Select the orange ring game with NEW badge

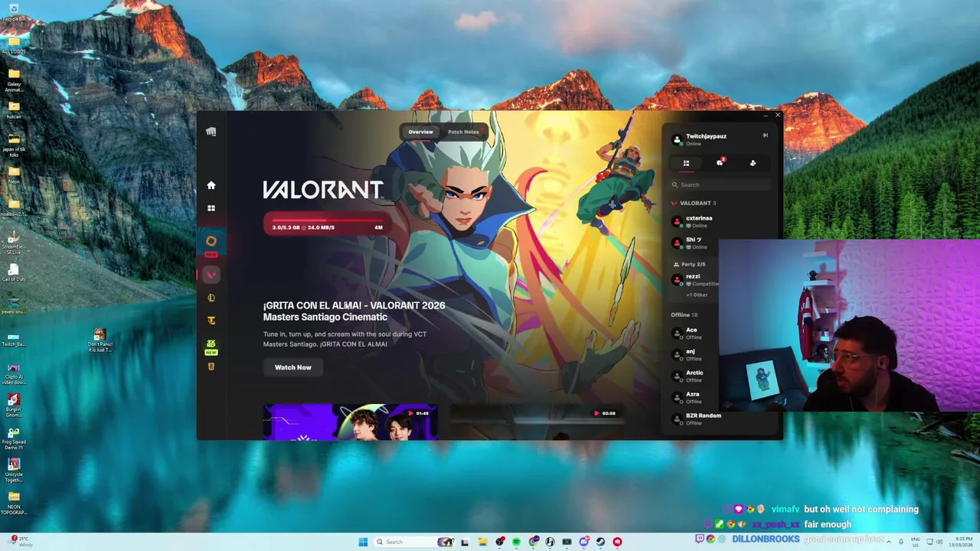tap(211, 241)
